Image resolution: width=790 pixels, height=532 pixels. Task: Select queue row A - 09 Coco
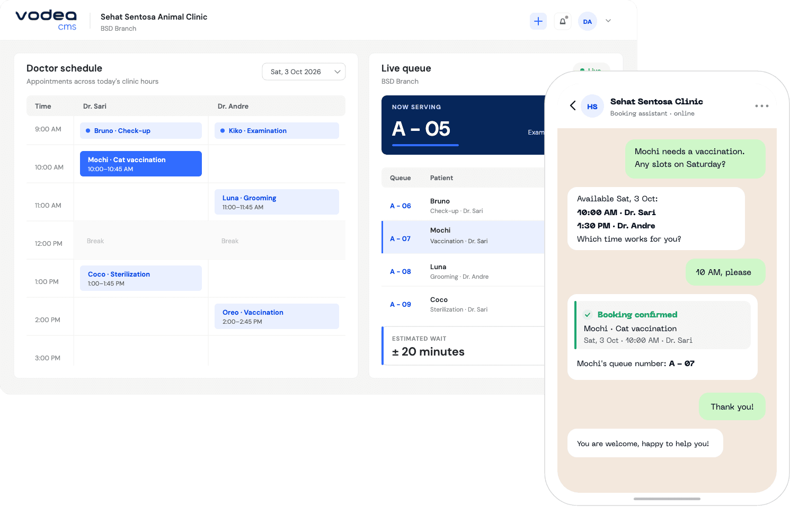tap(463, 304)
